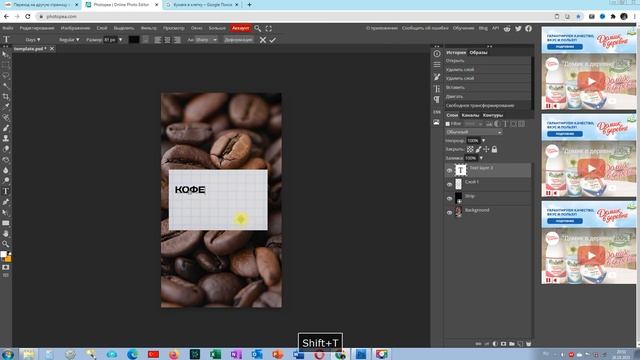Select the Rectangular Marquee tool
This screenshot has width=640, height=360.
coord(6,65)
